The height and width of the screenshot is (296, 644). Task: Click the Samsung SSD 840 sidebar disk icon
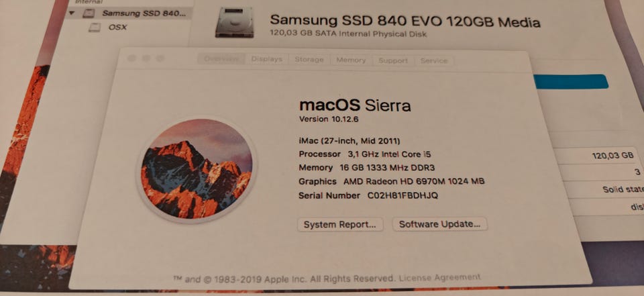(x=89, y=13)
